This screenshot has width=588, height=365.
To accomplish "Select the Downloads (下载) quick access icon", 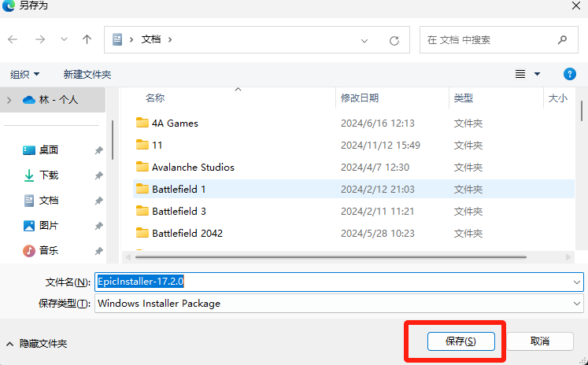I will pyautogui.click(x=29, y=175).
